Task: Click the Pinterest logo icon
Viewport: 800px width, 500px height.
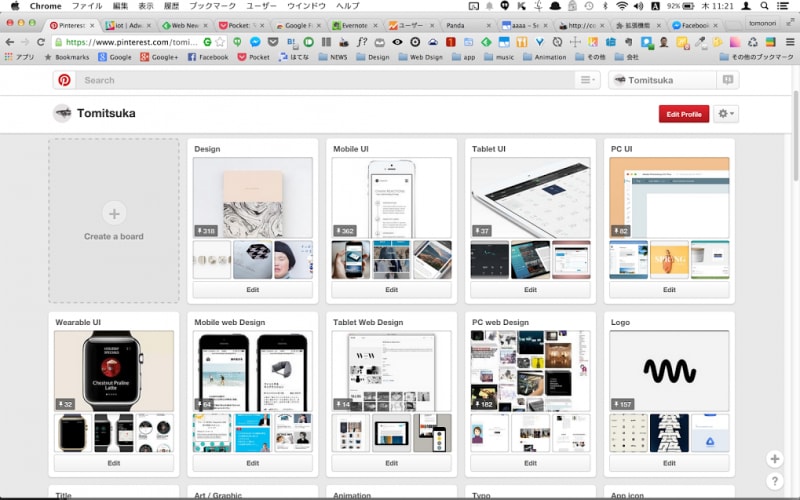Action: (x=64, y=80)
